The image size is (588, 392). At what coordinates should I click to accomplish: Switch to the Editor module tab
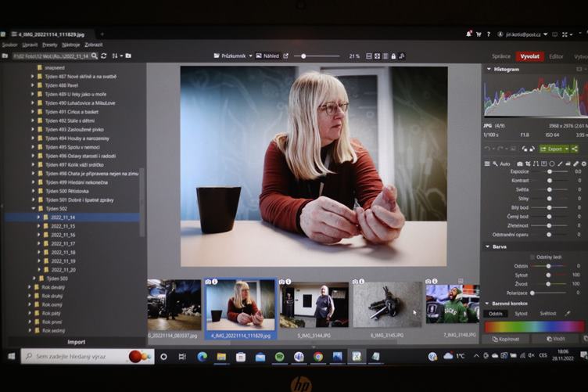[556, 56]
